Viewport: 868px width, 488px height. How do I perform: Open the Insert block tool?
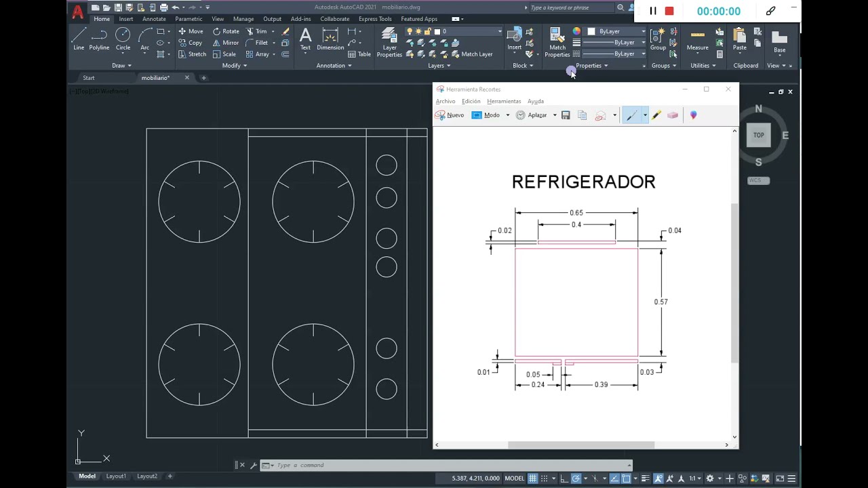pyautogui.click(x=515, y=39)
